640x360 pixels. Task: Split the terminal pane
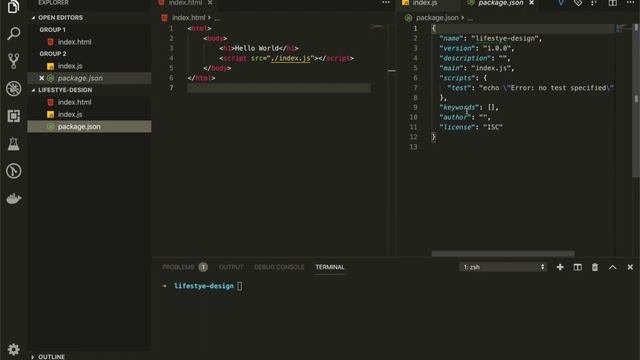pyautogui.click(x=577, y=267)
